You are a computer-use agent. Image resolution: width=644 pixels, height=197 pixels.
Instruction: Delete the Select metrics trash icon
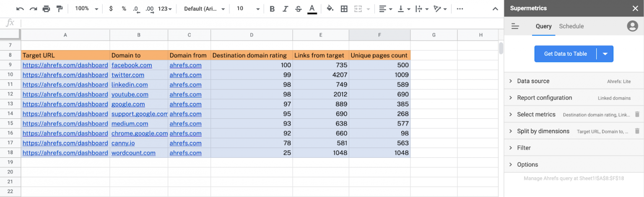[x=637, y=115]
